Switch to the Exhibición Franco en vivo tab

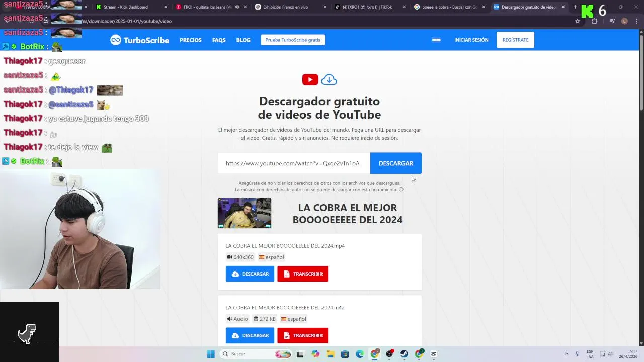[290, 7]
